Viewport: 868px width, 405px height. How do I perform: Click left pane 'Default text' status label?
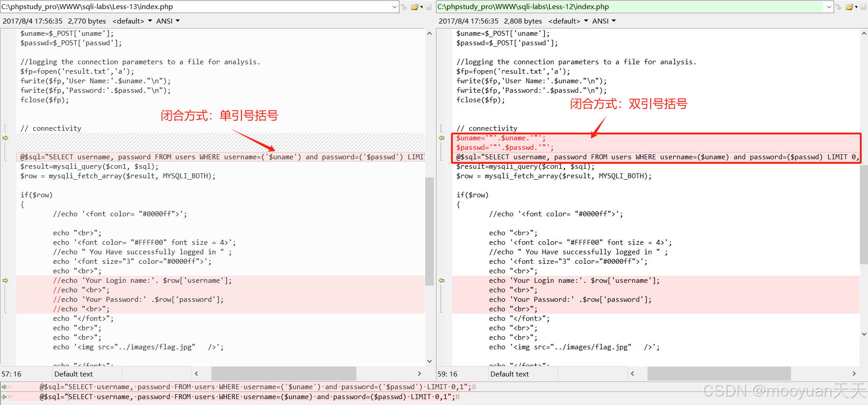pos(73,374)
